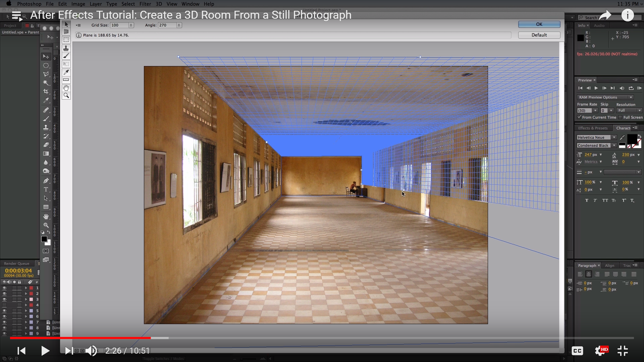Expand layer 1 disclosure triangle
644x362 pixels.
coord(26,288)
